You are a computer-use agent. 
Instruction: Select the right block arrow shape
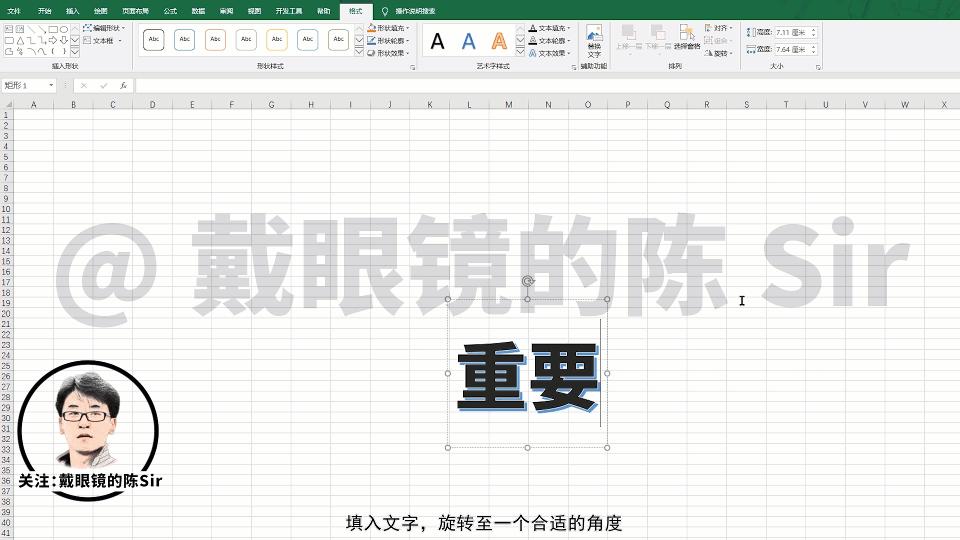click(x=53, y=40)
